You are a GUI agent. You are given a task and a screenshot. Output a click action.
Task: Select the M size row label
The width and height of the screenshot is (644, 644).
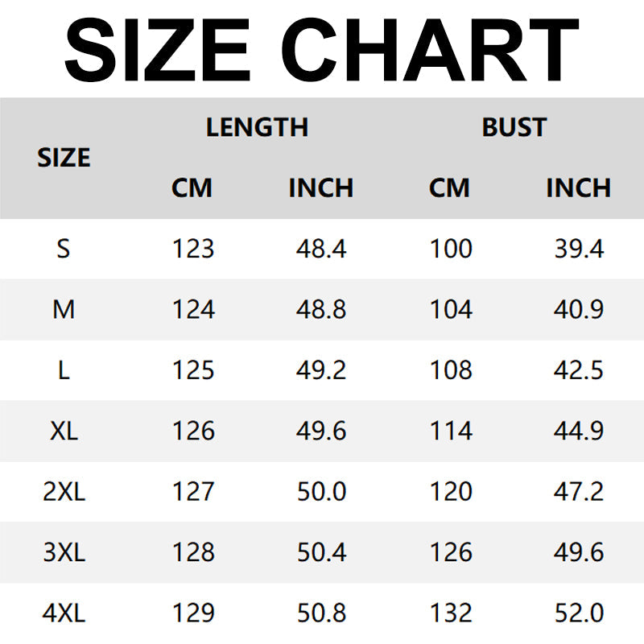point(64,309)
